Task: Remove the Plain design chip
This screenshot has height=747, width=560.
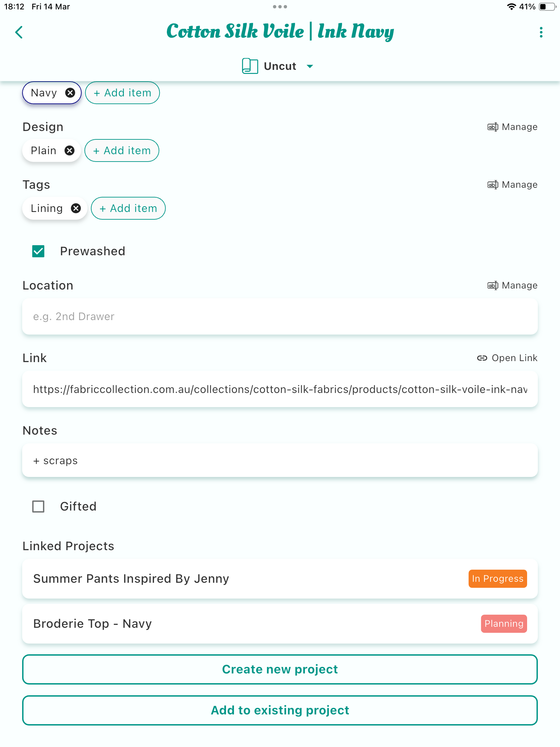Action: pos(69,150)
